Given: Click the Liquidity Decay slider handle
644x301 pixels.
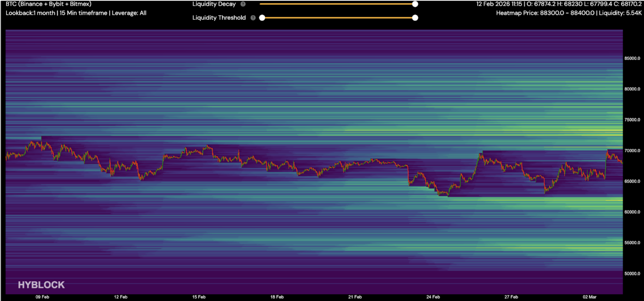Looking at the screenshot, I should [415, 4].
